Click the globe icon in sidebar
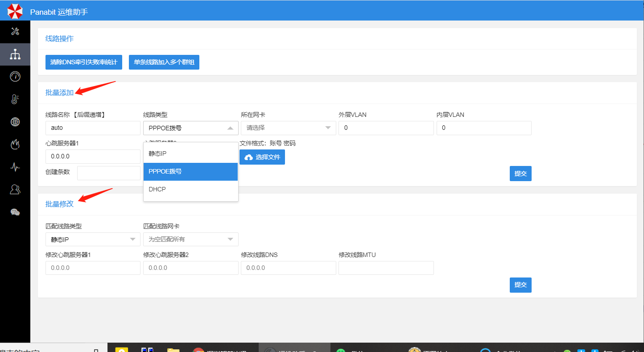The width and height of the screenshot is (644, 352). coord(15,122)
